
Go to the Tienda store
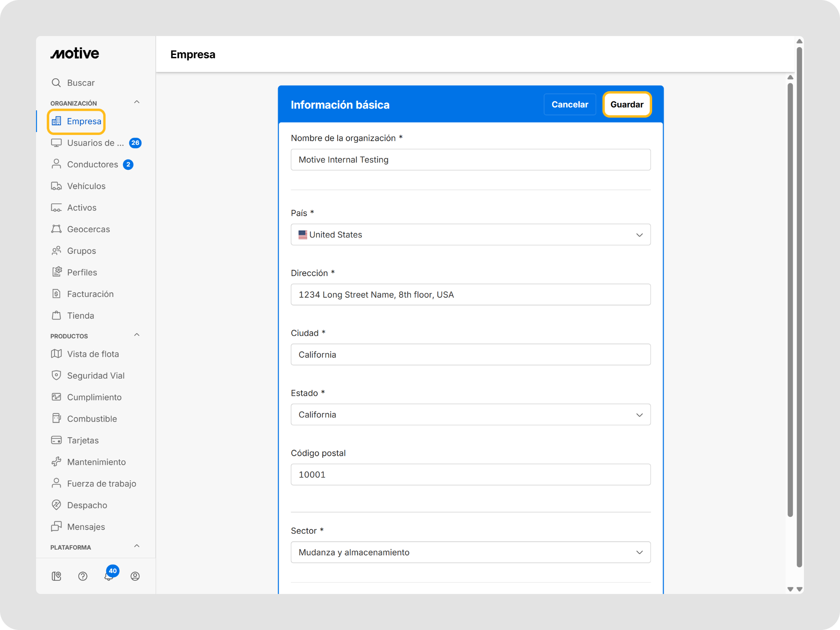[x=73, y=316]
